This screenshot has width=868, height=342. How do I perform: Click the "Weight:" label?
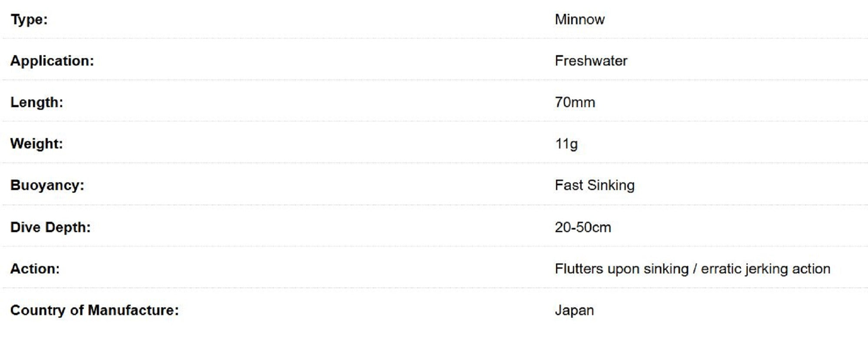coord(37,144)
